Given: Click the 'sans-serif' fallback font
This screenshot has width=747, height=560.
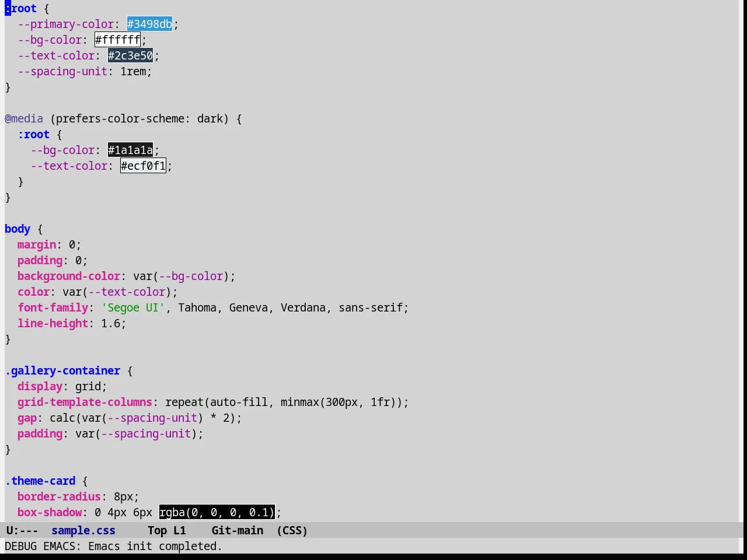Looking at the screenshot, I should coord(371,307).
